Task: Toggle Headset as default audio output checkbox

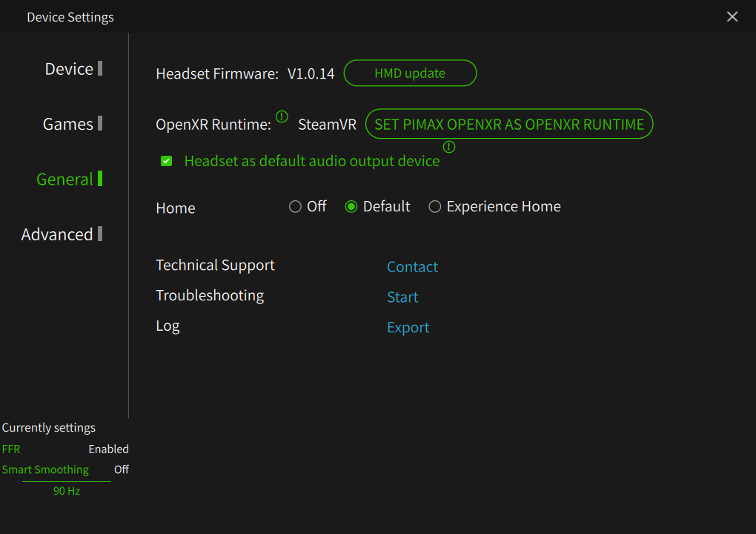Action: 167,161
